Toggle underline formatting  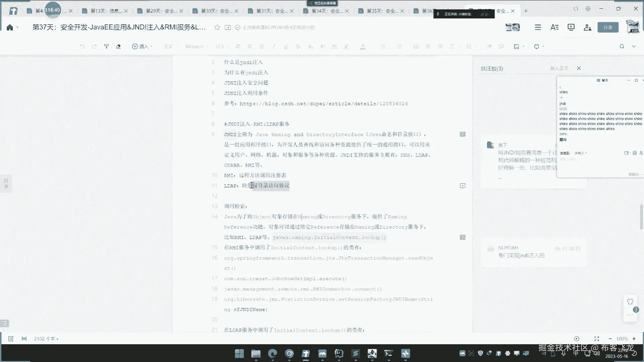tap(285, 47)
